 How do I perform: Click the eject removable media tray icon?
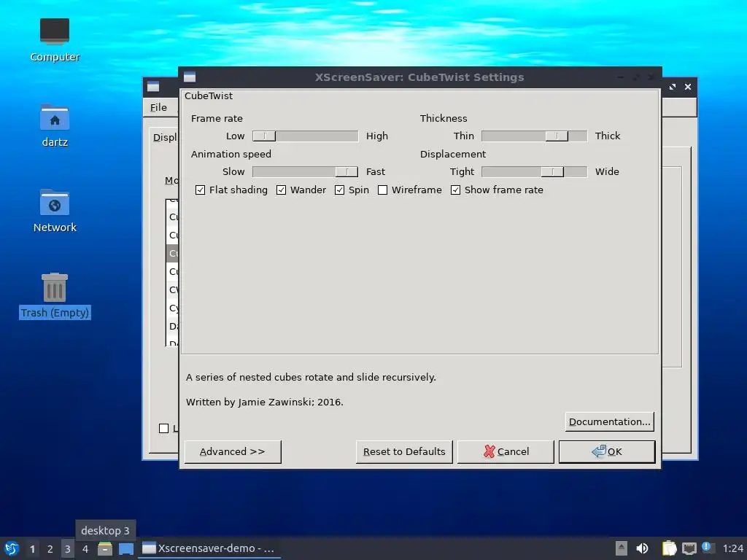click(x=622, y=548)
